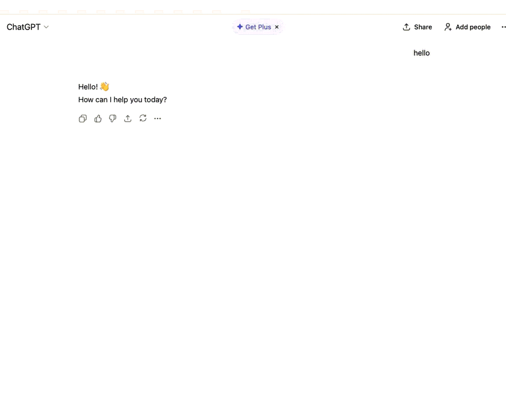Open the three-dot menu in the top-right corner

tap(504, 26)
